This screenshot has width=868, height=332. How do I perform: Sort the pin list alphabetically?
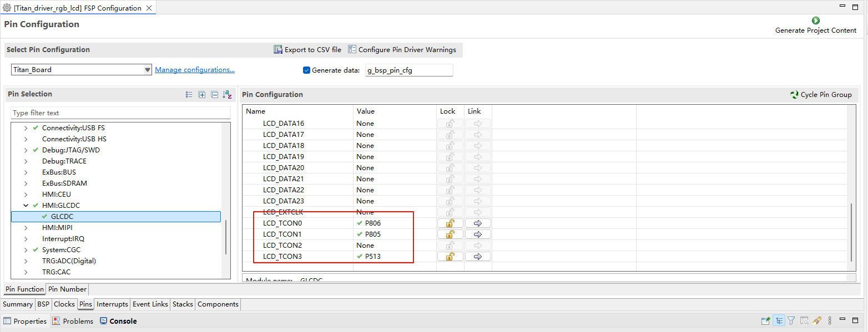pos(227,95)
